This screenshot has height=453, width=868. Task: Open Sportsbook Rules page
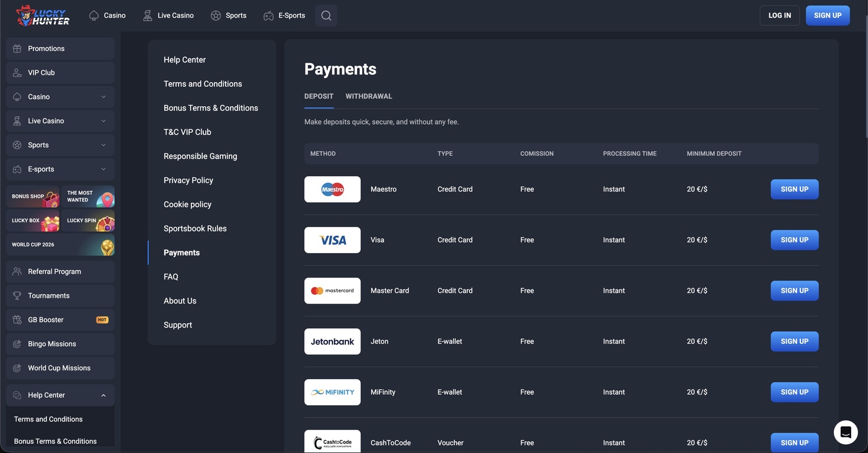[x=195, y=229]
